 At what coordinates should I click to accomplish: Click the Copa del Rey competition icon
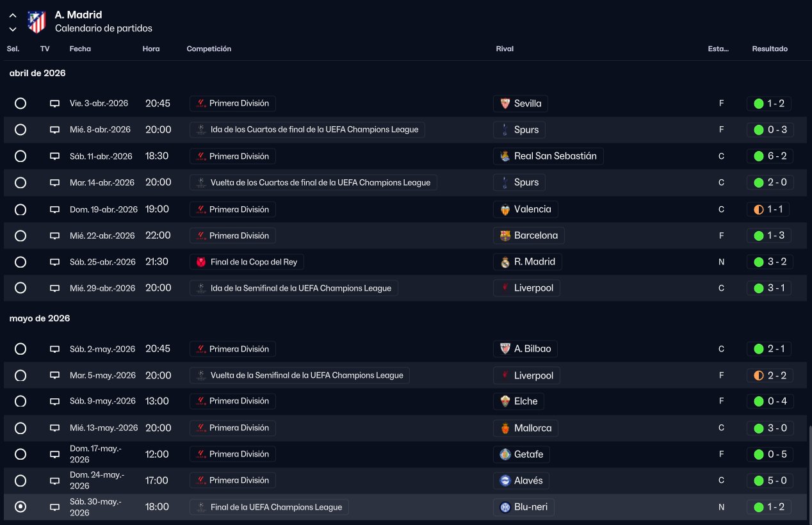[x=201, y=262]
